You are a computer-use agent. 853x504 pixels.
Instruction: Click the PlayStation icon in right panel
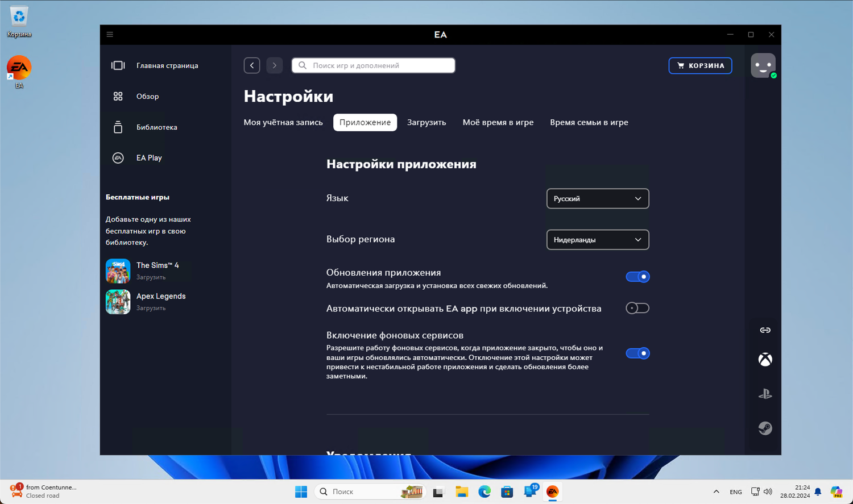click(x=765, y=394)
